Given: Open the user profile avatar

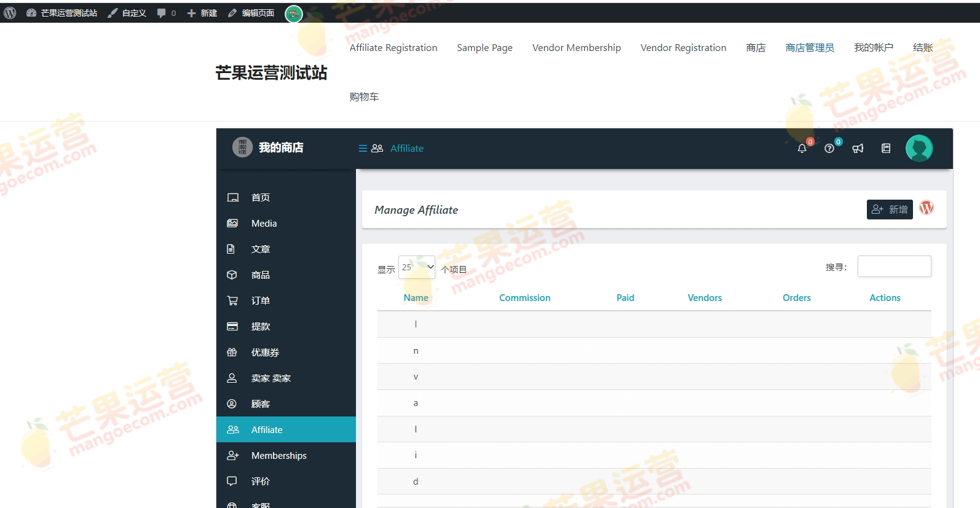Looking at the screenshot, I should (x=919, y=148).
